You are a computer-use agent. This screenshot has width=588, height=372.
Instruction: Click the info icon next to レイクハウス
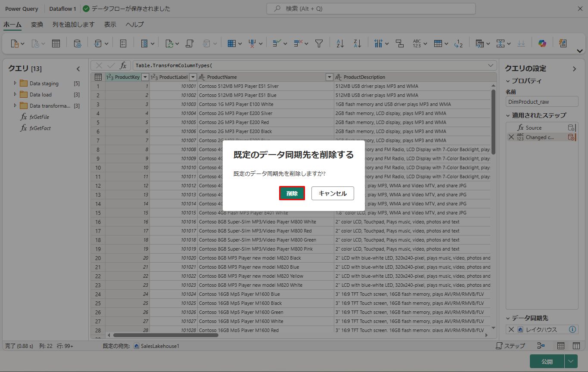pos(572,329)
